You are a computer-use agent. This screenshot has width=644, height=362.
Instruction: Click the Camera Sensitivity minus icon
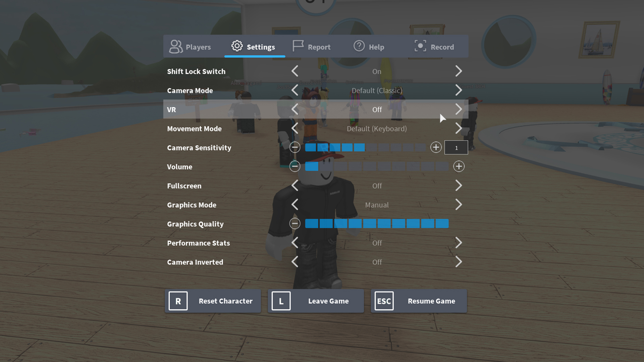[x=295, y=147]
